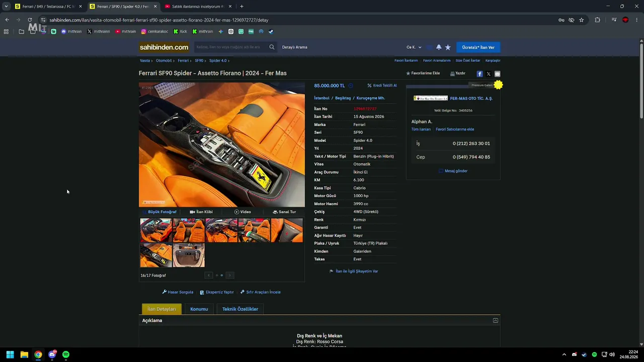Viewport: 644px width, 362px height.
Task: Click İlan ile İlgili Şikayetim Var
Action: pos(354,271)
